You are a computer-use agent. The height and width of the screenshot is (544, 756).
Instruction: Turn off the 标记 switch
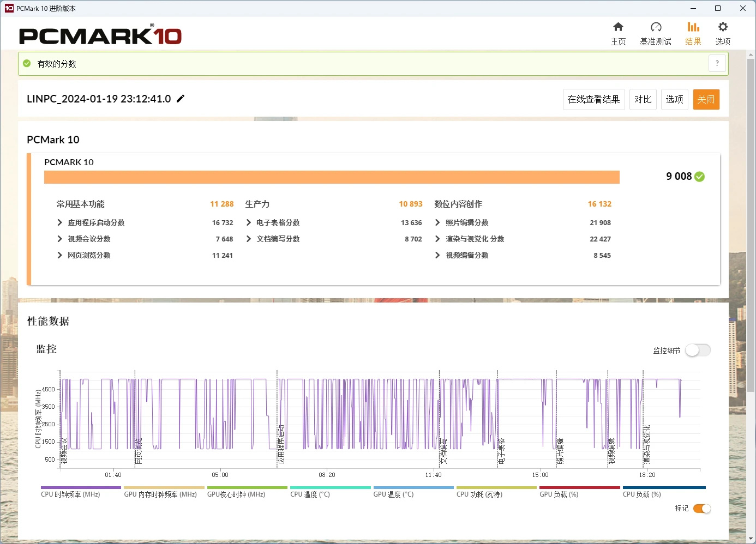tap(702, 509)
